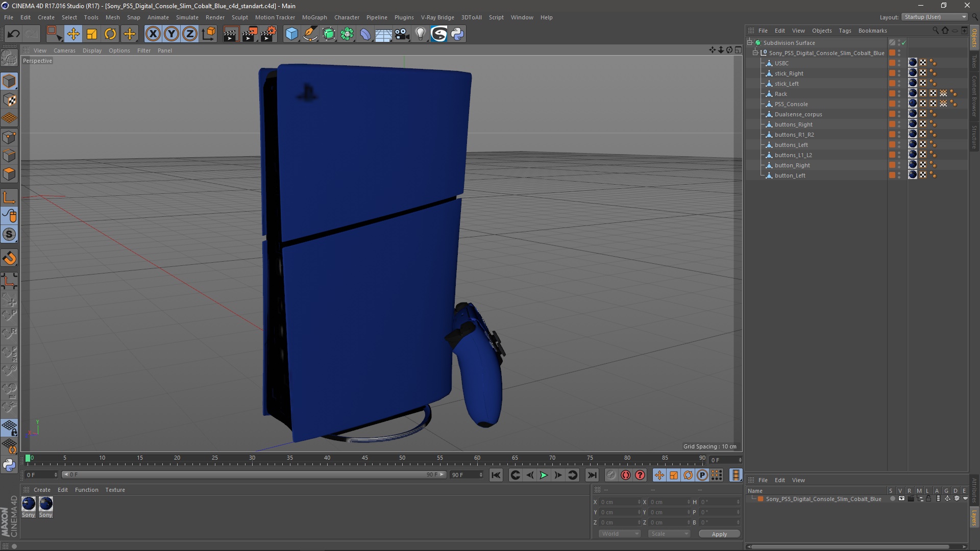
Task: Select Points mode icon
Action: pyautogui.click(x=9, y=137)
